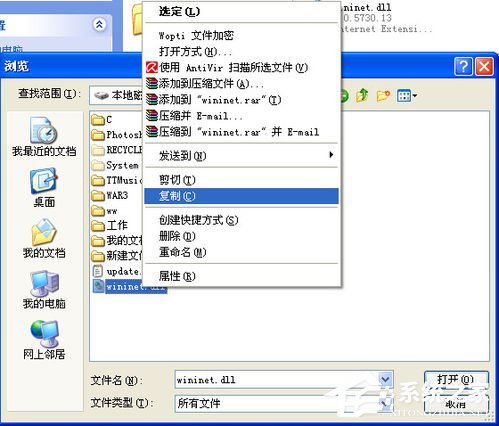499x426 pixels.
Task: Choose 压缩到 "wininet.rar" 并 E-mail
Action: tap(241, 132)
